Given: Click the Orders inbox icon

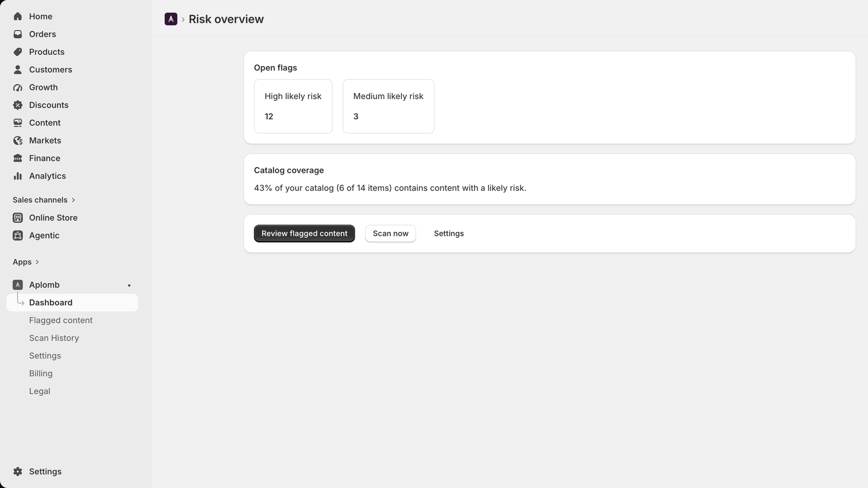Looking at the screenshot, I should pos(18,34).
